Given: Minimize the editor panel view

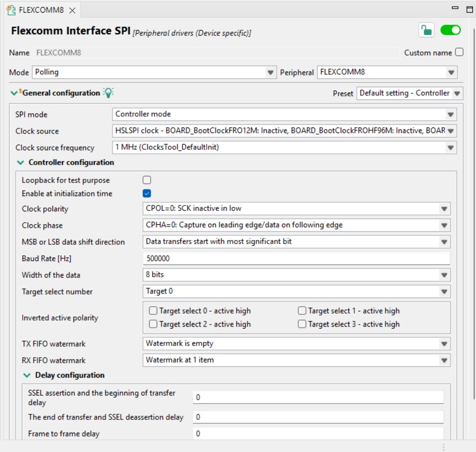Looking at the screenshot, I should click(455, 9).
